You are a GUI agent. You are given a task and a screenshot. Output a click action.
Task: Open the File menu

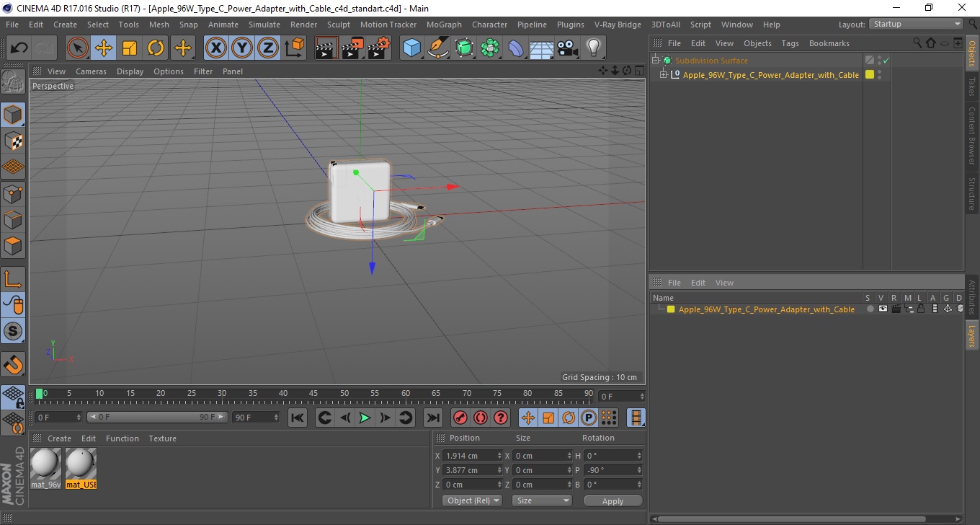(12, 25)
